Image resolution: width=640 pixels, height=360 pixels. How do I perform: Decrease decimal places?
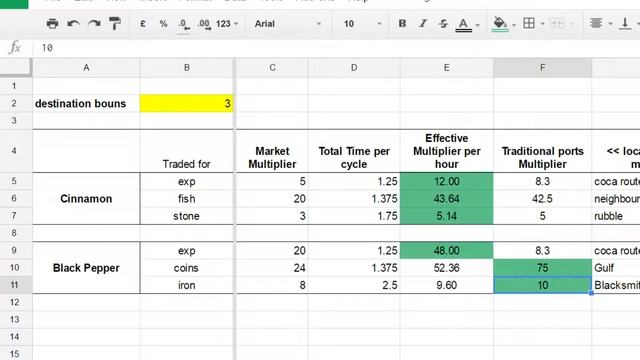[184, 24]
